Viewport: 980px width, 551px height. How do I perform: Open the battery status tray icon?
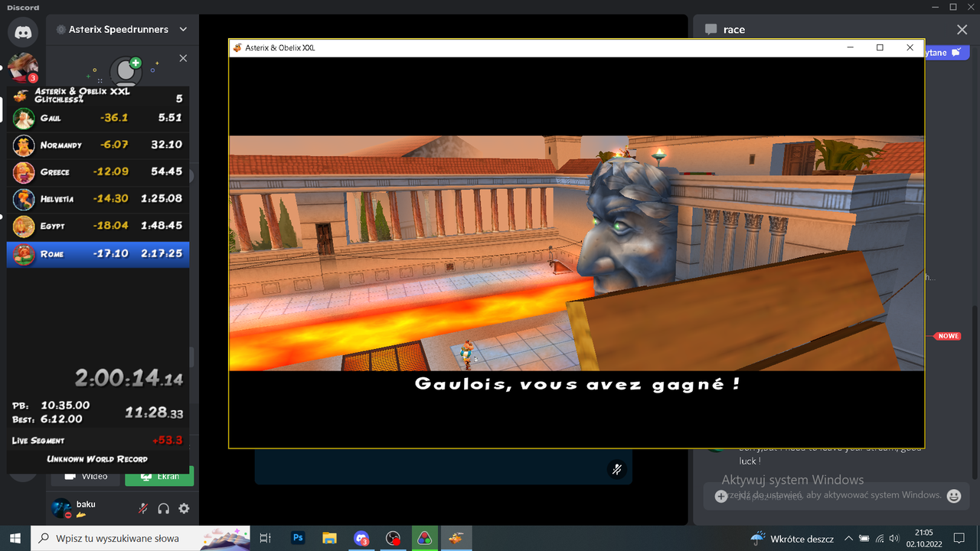(864, 538)
